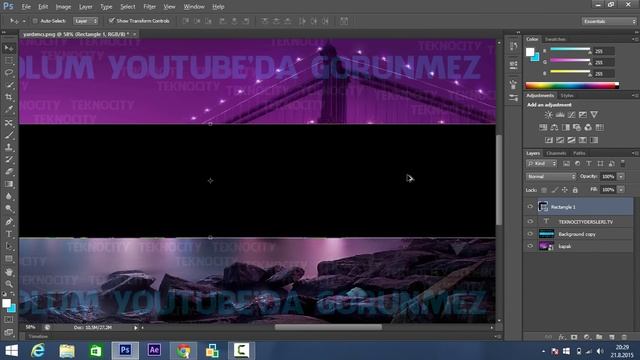Add an Invert adjustment
Image resolution: width=640 pixels, height=360 pixels.
coord(549,140)
